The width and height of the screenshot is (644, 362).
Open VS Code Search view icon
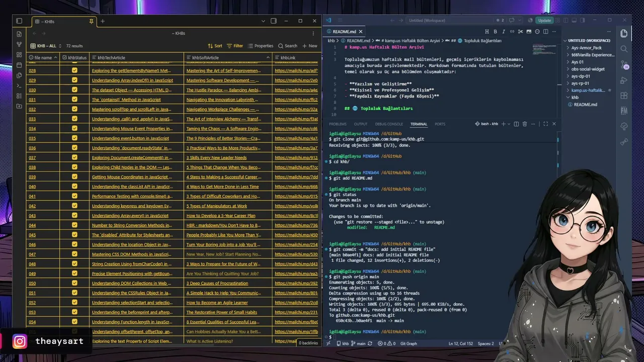pyautogui.click(x=624, y=49)
